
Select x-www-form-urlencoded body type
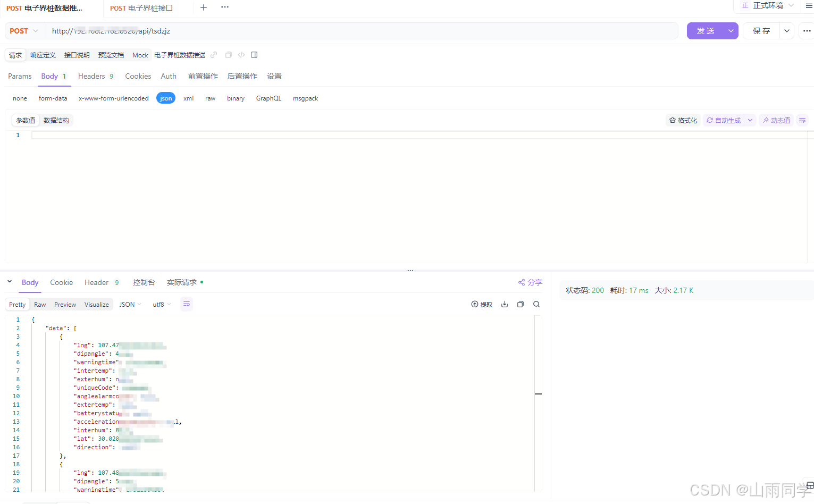[114, 98]
